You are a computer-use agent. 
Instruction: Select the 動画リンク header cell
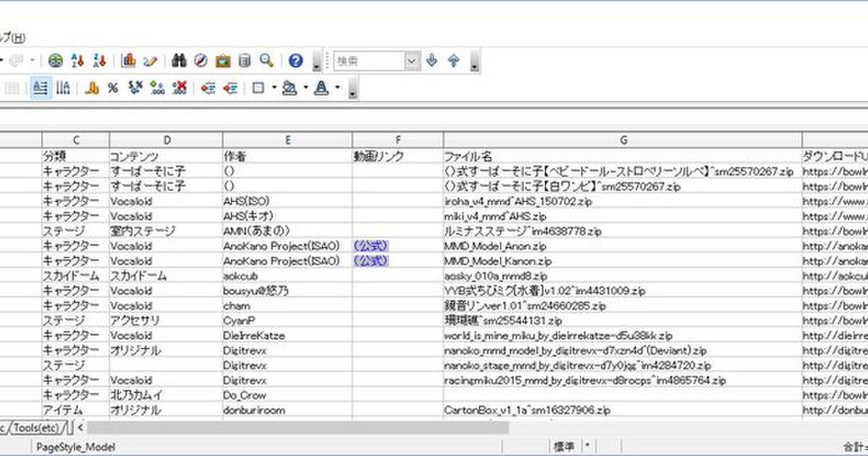[398, 156]
